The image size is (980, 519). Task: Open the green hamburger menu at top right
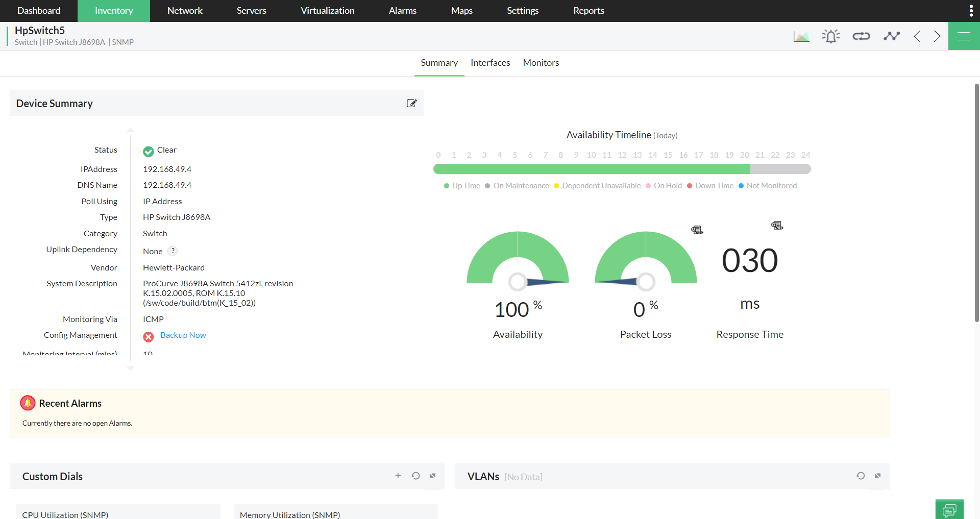click(964, 36)
